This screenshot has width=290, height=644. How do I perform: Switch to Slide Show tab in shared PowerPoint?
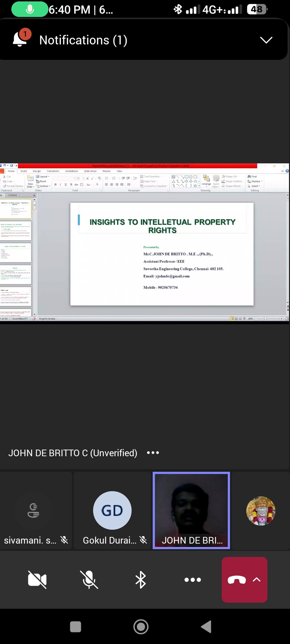tap(90, 171)
